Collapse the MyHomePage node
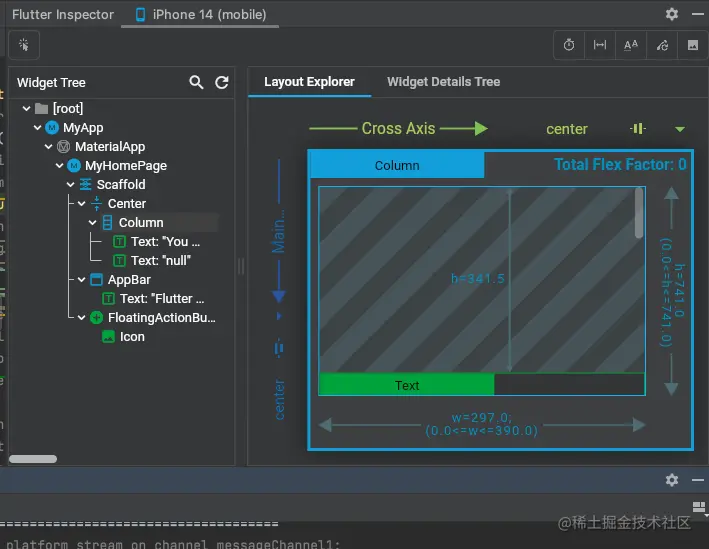This screenshot has height=549, width=709. tap(59, 166)
